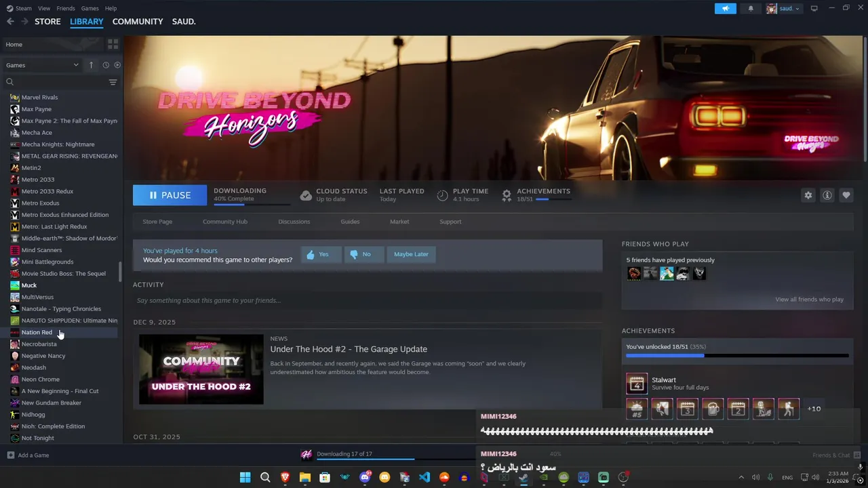Open the SAUD. profile tab

(x=184, y=22)
